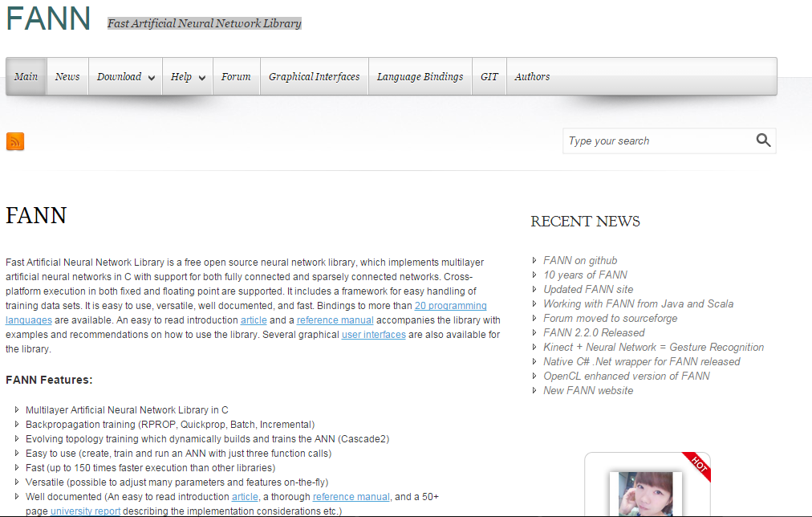
Task: Click the HOT advertisement photo thumbnail
Action: [x=646, y=494]
